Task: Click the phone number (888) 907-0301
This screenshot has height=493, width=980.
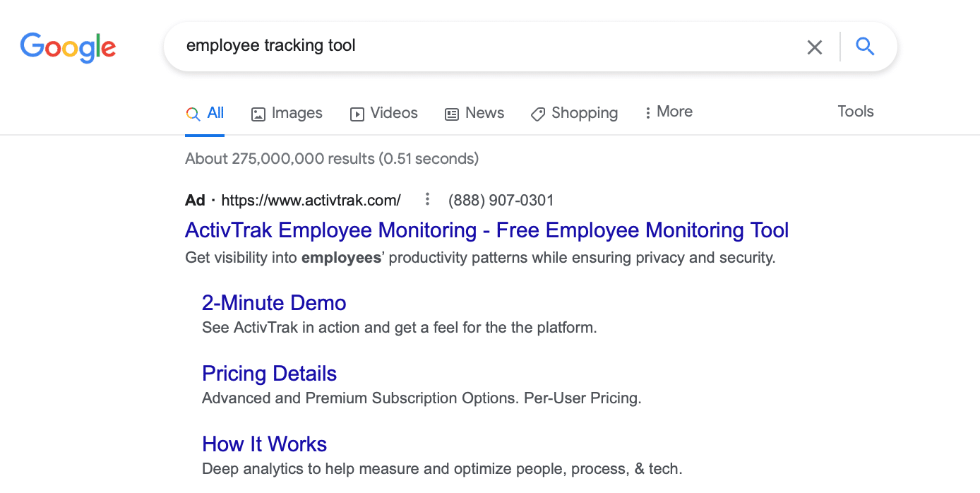Action: (501, 201)
